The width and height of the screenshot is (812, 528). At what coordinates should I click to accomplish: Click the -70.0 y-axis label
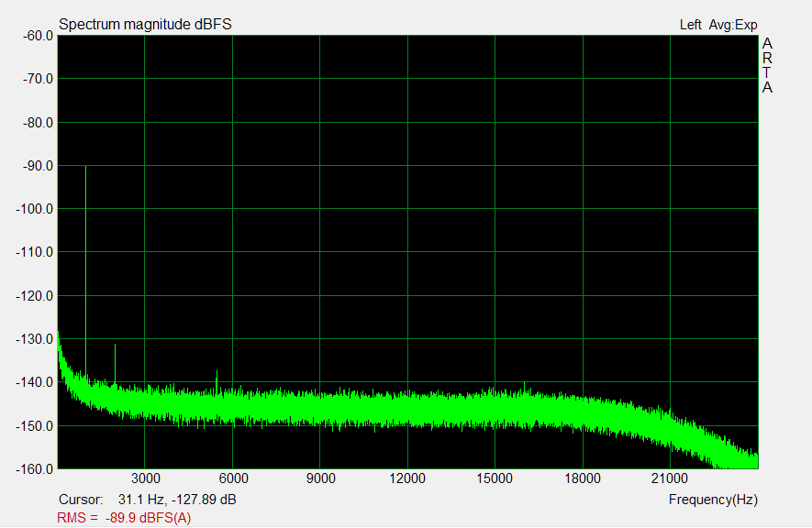(x=38, y=79)
